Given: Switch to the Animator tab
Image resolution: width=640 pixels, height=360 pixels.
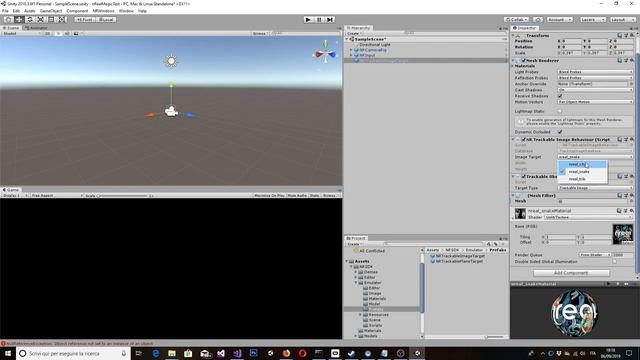Looking at the screenshot, I should click(x=37, y=28).
